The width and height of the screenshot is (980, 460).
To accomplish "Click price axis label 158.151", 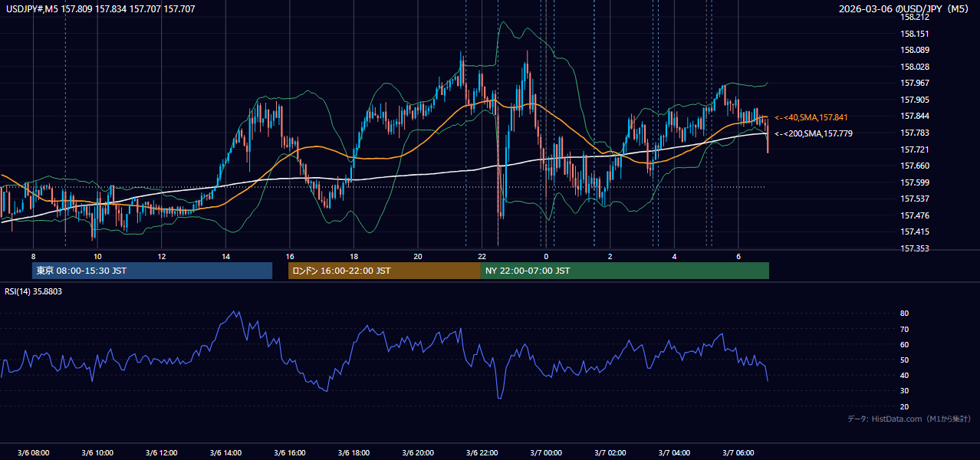I will pyautogui.click(x=916, y=34).
